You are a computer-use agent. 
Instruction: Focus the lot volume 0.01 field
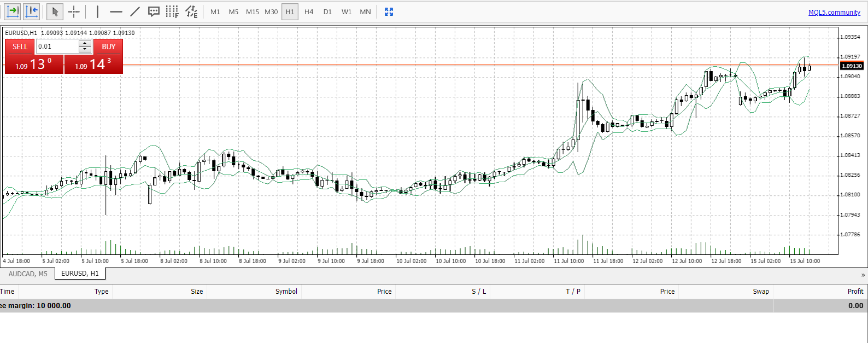tap(57, 46)
